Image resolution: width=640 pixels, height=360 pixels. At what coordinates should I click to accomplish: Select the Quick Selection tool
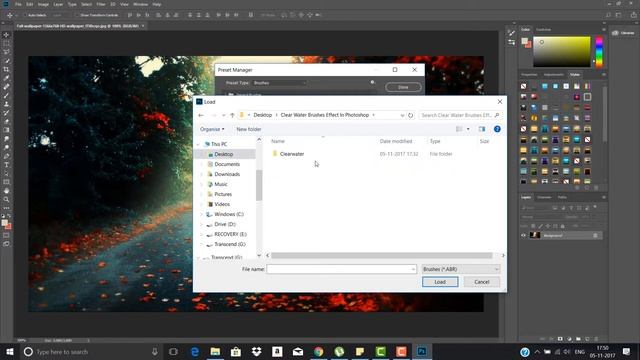pos(6,60)
